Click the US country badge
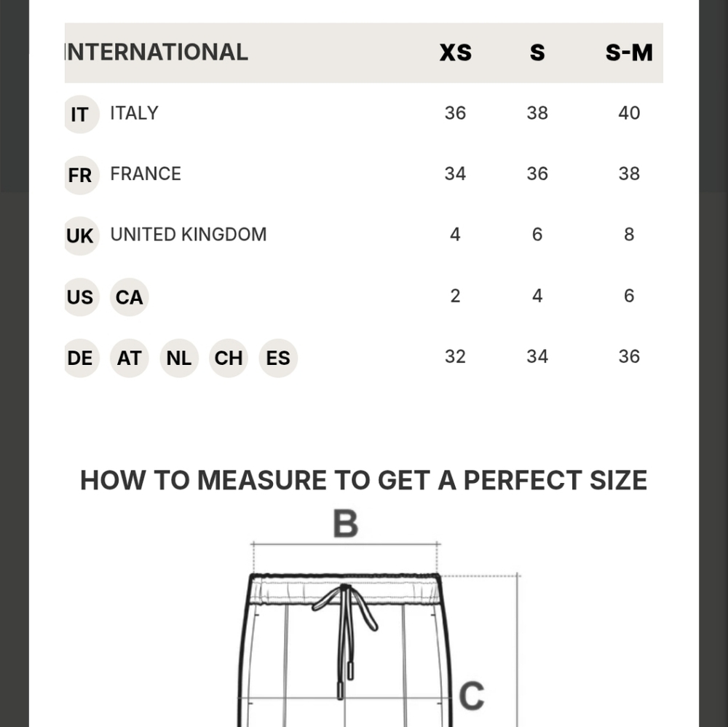Viewport: 728px width, 727px height. [x=82, y=297]
